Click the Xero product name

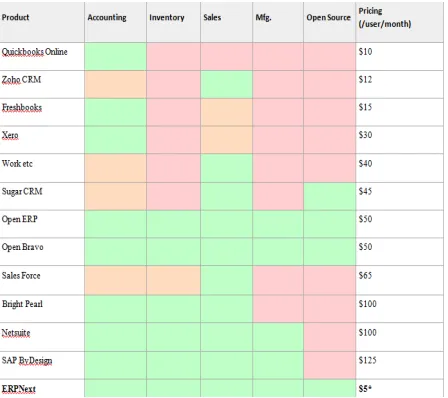click(10, 135)
